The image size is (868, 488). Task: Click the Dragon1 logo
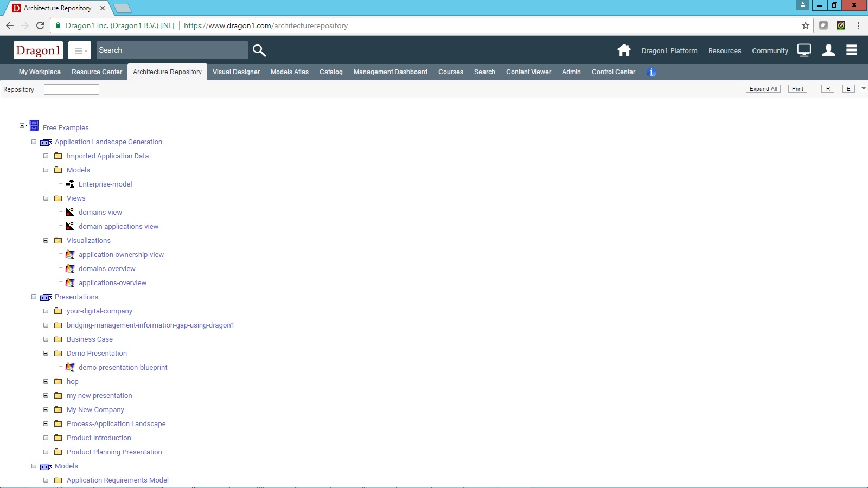pyautogui.click(x=38, y=50)
